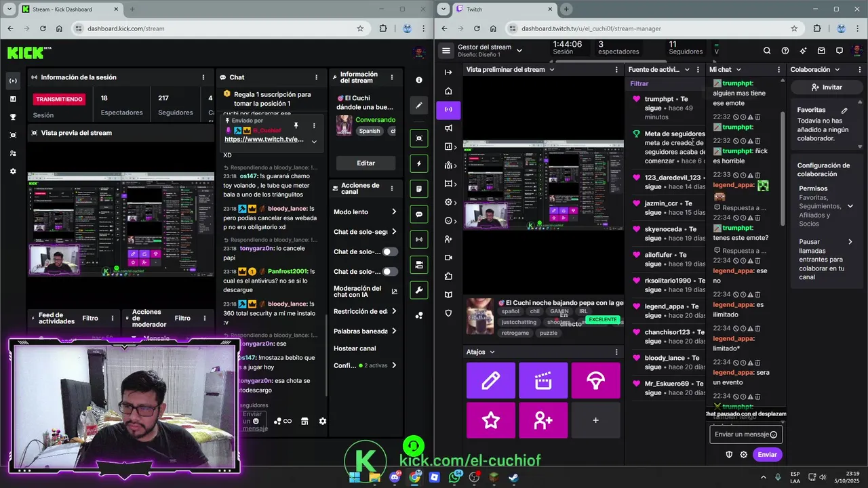Go to Twitch dashboard home icon

point(448,91)
